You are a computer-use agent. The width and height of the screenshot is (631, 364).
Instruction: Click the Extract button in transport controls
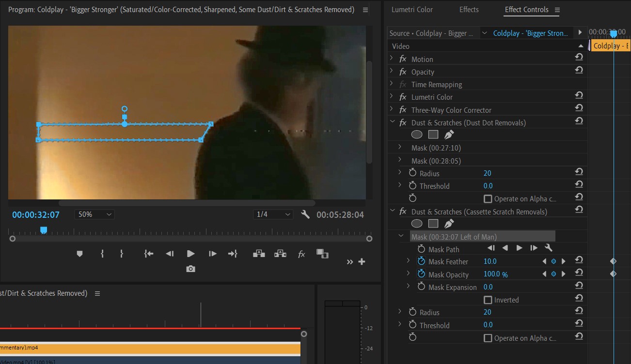click(x=280, y=253)
